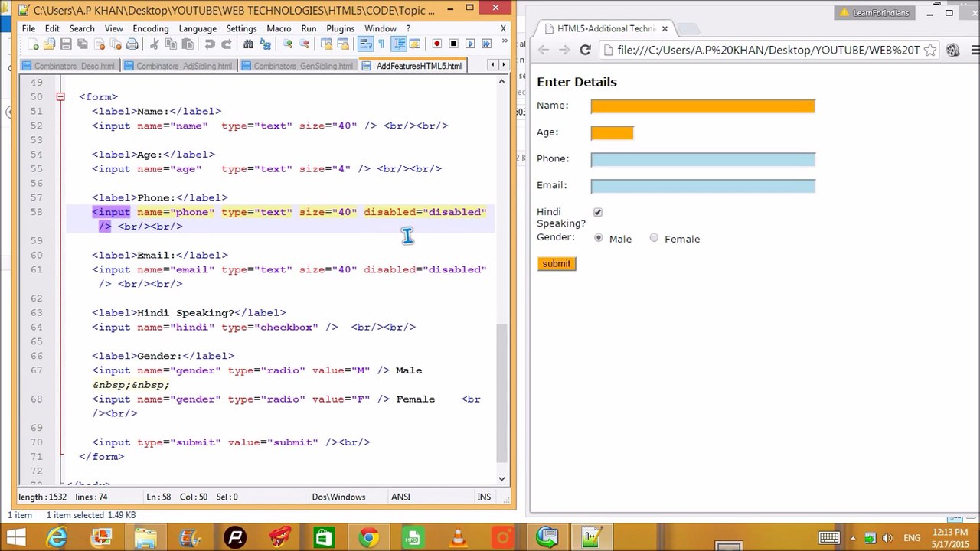This screenshot has width=980, height=551.
Task: Click the LearnForIndians profile button
Action: tap(875, 13)
